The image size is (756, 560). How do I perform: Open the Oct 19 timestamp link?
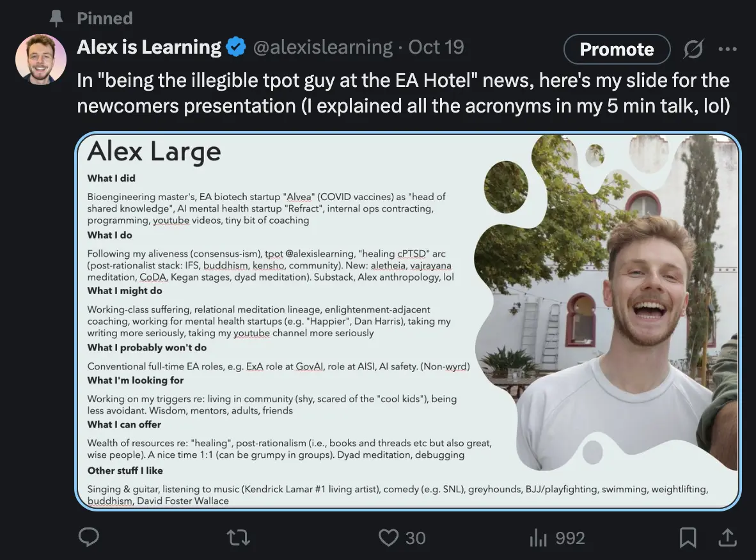tap(436, 47)
